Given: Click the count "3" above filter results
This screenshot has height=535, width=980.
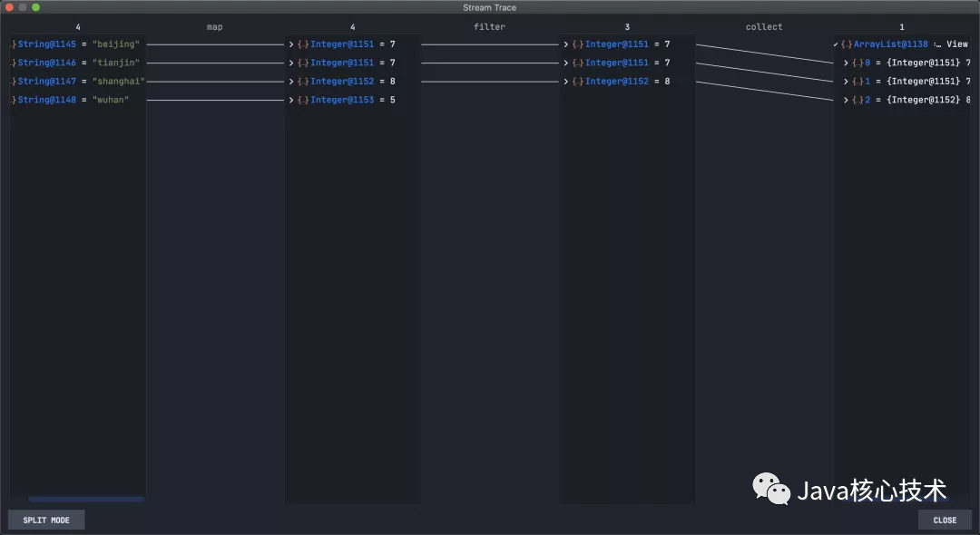Looking at the screenshot, I should (x=627, y=27).
